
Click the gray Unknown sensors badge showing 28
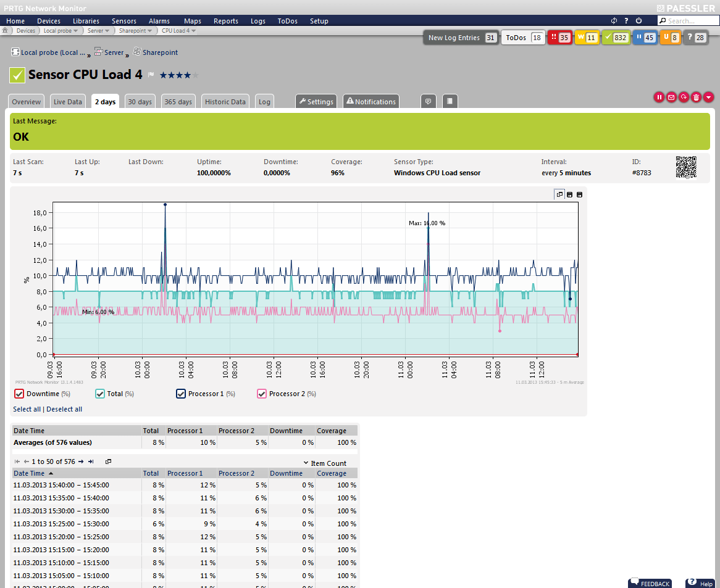pyautogui.click(x=695, y=38)
